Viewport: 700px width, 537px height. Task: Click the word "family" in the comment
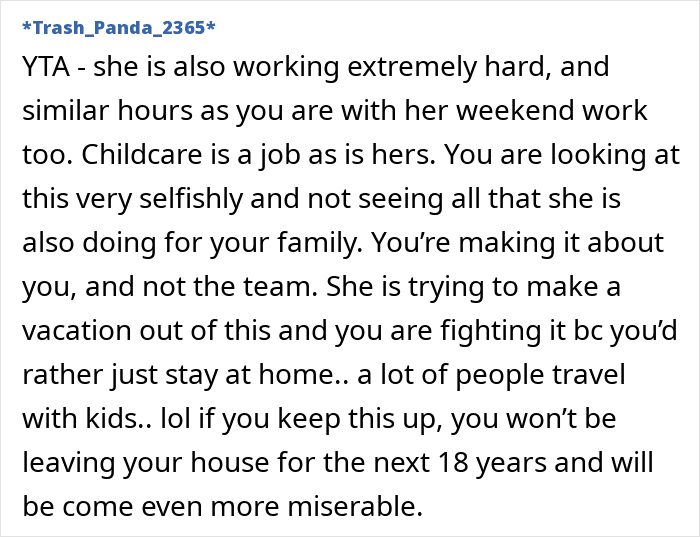pos(319,243)
